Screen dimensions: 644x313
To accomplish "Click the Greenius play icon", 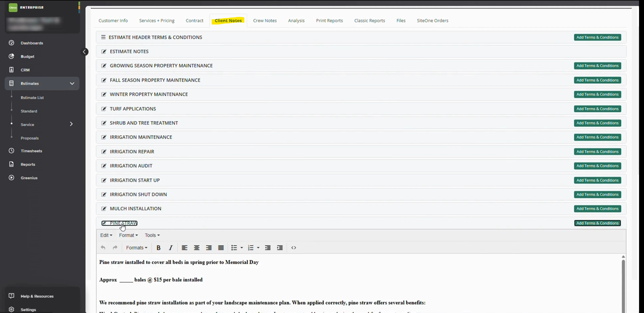I will pos(11,177).
